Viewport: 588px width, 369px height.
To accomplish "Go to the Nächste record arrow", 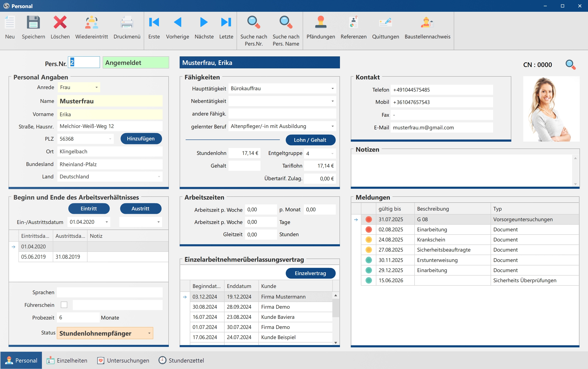I will point(204,23).
